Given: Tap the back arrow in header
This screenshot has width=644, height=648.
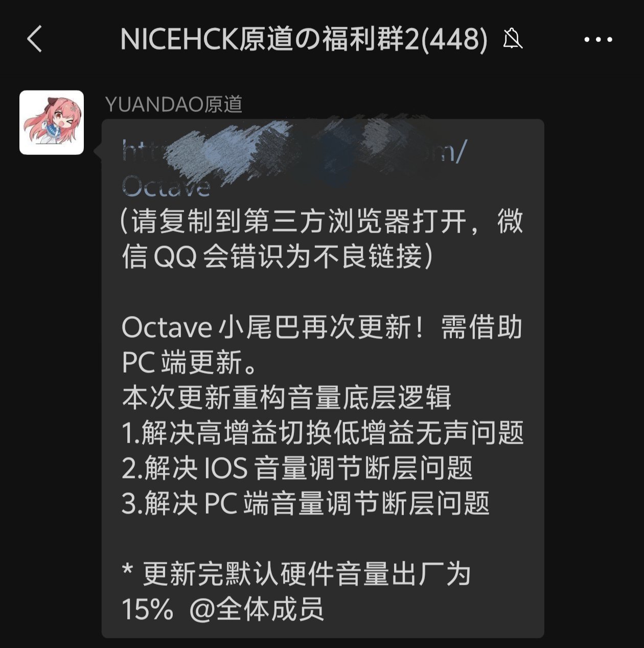Looking at the screenshot, I should 34,39.
